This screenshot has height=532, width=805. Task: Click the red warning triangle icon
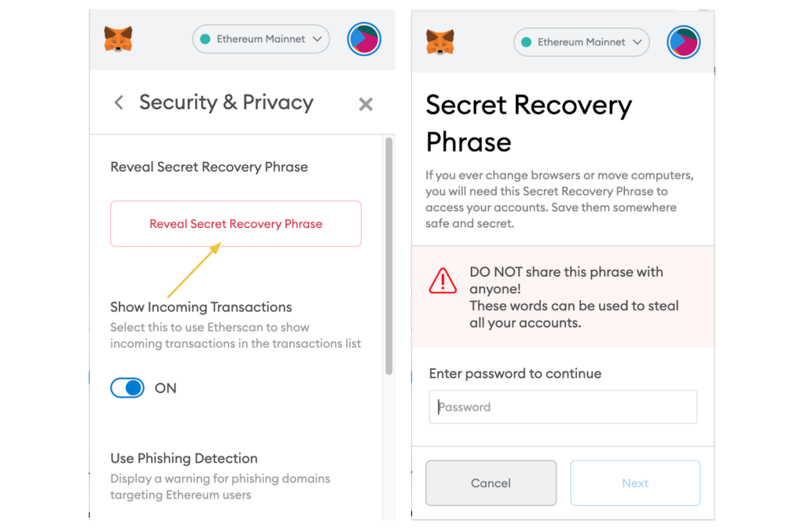point(443,281)
